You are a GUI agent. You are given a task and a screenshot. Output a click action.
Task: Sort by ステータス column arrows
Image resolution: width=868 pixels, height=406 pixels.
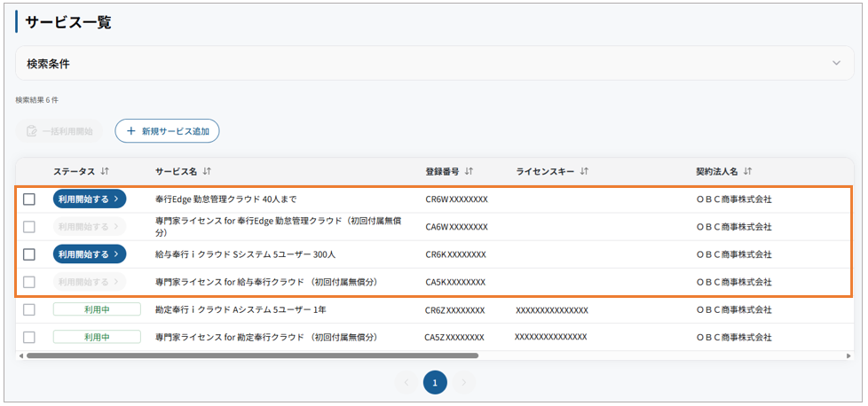coord(106,172)
